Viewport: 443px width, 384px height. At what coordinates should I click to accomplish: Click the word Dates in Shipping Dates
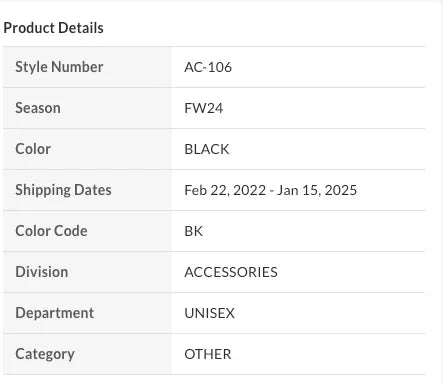point(93,190)
